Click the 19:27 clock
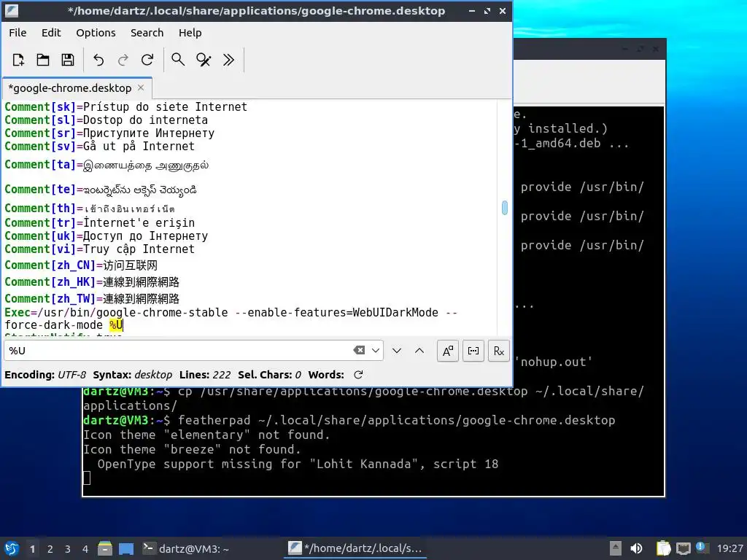Screen dimensions: 747x560 (x=729, y=548)
